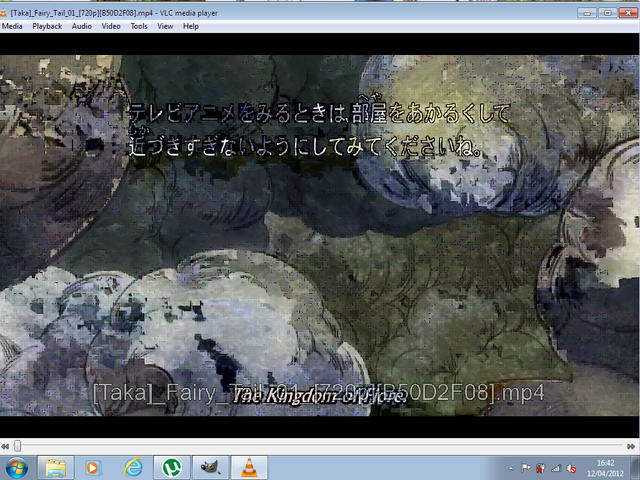Image resolution: width=640 pixels, height=480 pixels.
Task: Show hidden system tray icons
Action: point(511,468)
